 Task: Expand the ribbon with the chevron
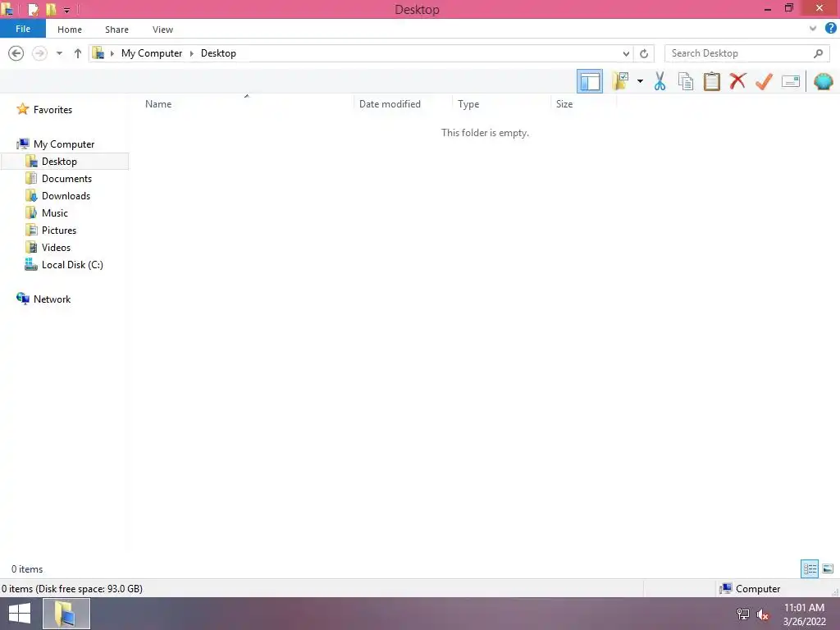tap(813, 29)
